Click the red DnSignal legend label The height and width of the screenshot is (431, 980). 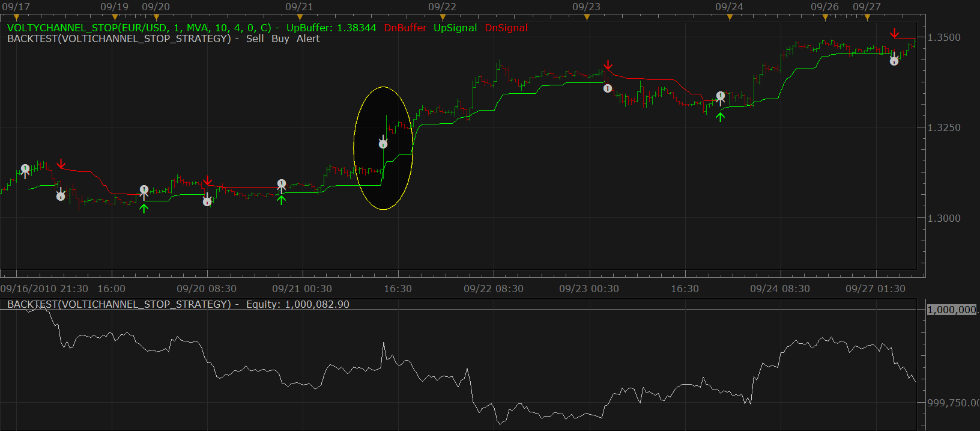(x=506, y=28)
